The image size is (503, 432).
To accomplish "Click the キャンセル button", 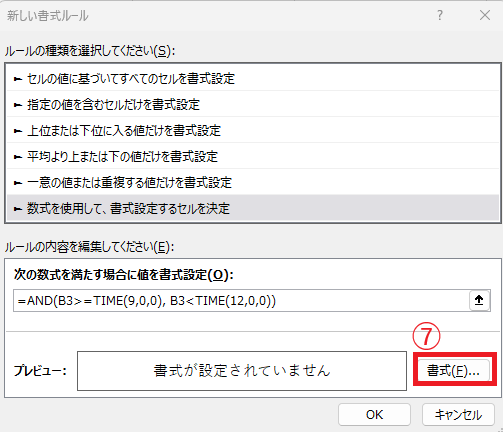I will (x=458, y=415).
